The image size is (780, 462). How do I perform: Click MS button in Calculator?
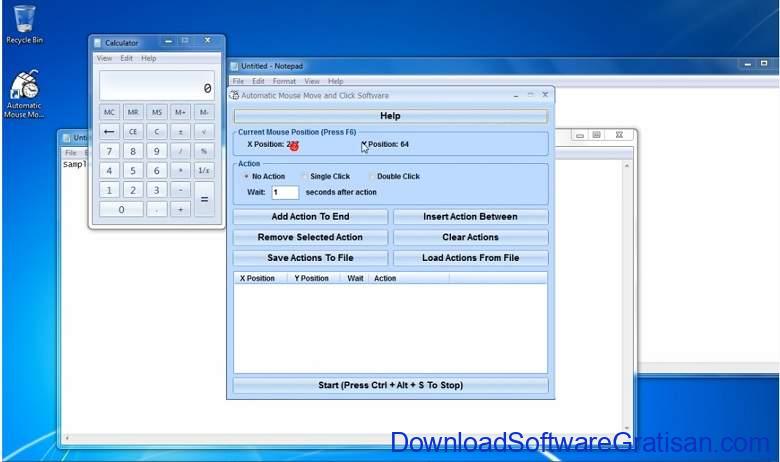click(x=157, y=112)
